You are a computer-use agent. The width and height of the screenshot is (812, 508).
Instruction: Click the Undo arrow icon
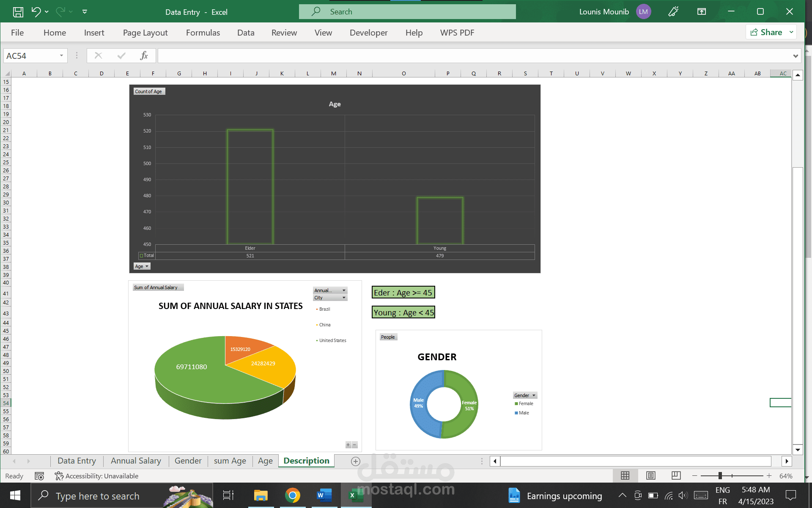click(36, 12)
